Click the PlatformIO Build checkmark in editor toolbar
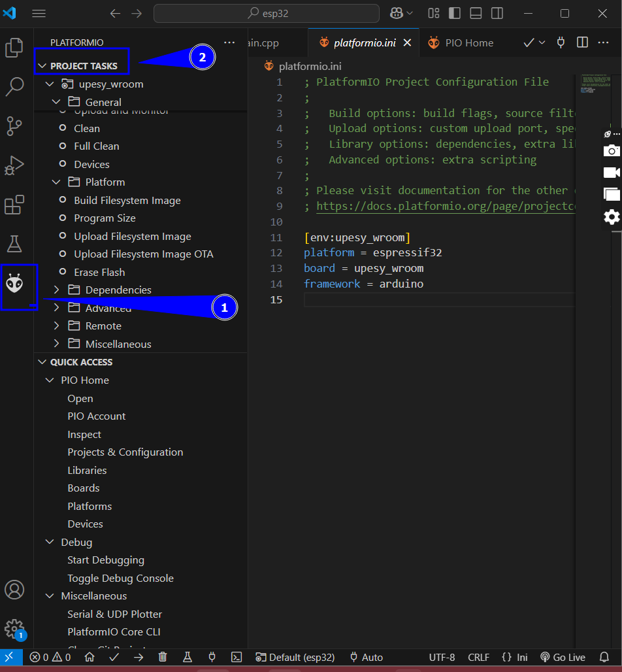Image resolution: width=622 pixels, height=672 pixels. click(529, 42)
